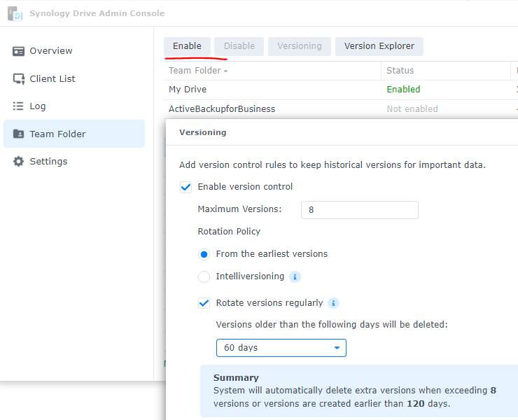Image resolution: width=518 pixels, height=420 pixels.
Task: Click the Not enabled status text
Action: [x=412, y=109]
